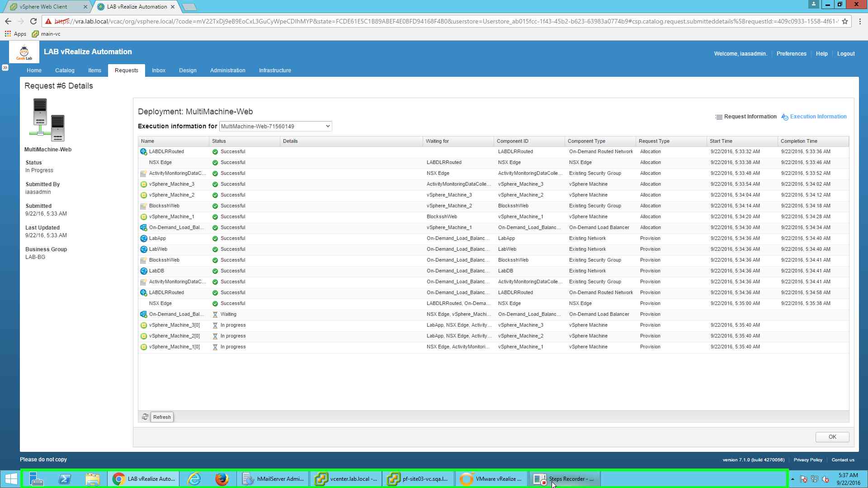
Task: Click the OK button
Action: (x=832, y=437)
